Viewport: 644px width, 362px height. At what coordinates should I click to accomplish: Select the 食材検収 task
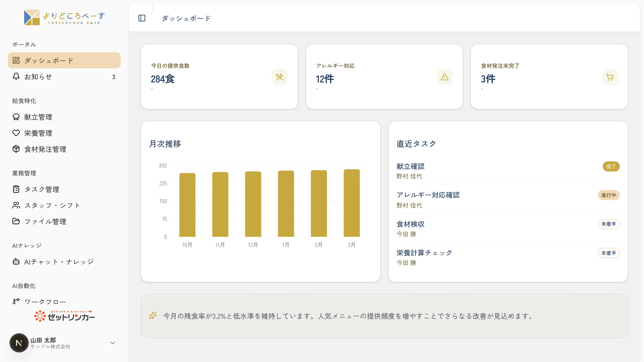[x=508, y=229]
